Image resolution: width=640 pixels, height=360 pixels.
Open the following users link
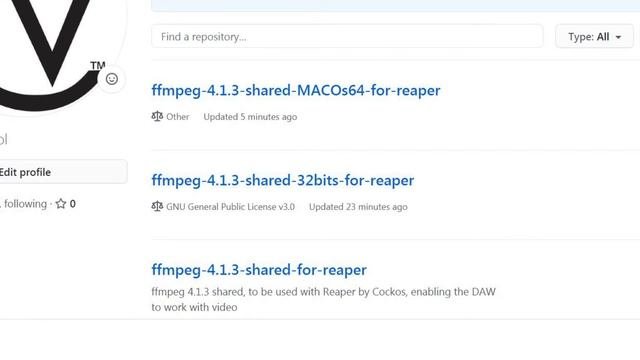(x=24, y=203)
